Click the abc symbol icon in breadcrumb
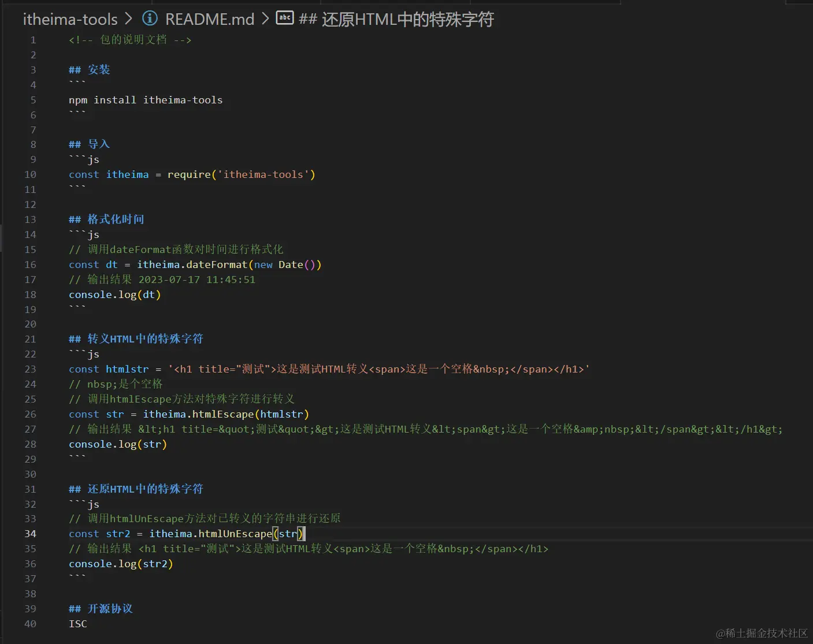This screenshot has height=644, width=813. coord(285,18)
